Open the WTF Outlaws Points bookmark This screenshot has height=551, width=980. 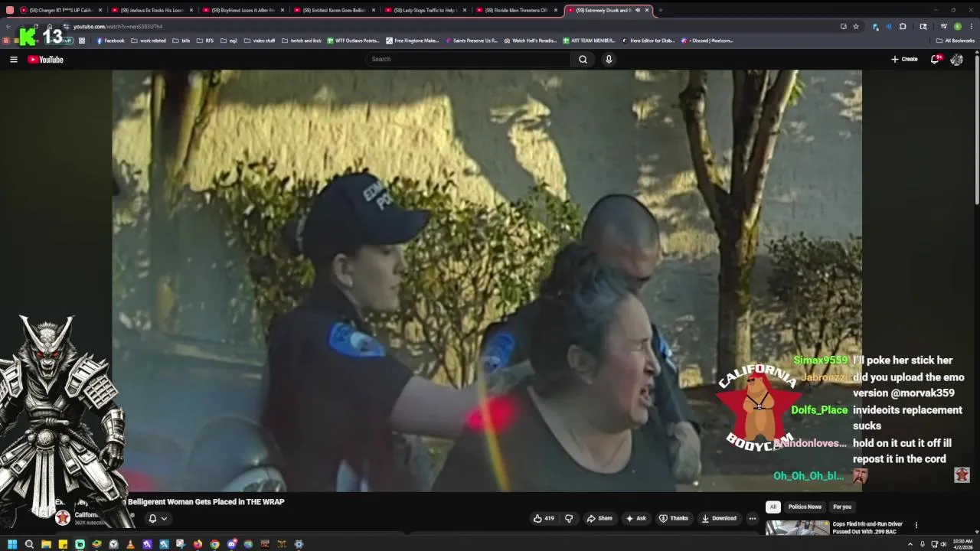[353, 41]
